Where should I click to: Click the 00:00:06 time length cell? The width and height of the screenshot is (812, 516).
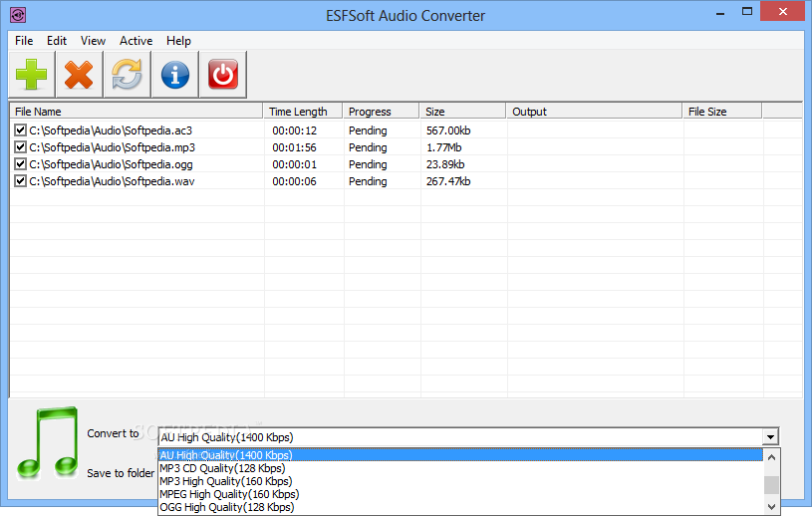[294, 181]
